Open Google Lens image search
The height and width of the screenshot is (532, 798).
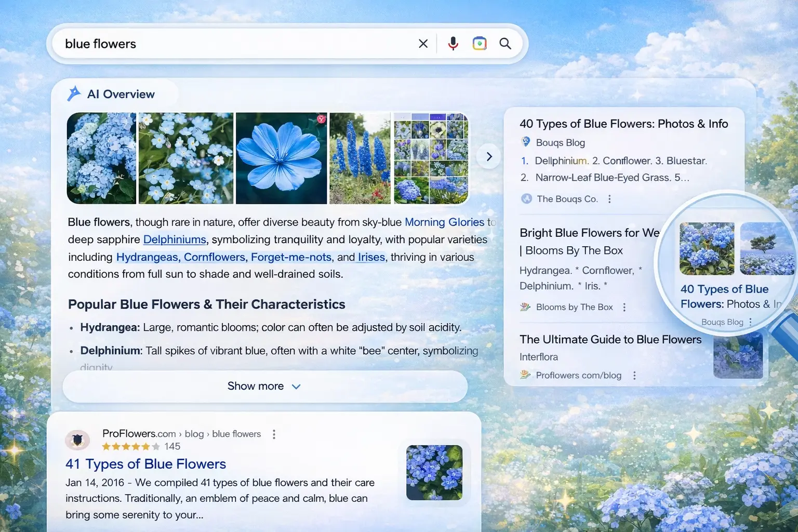[x=479, y=43]
